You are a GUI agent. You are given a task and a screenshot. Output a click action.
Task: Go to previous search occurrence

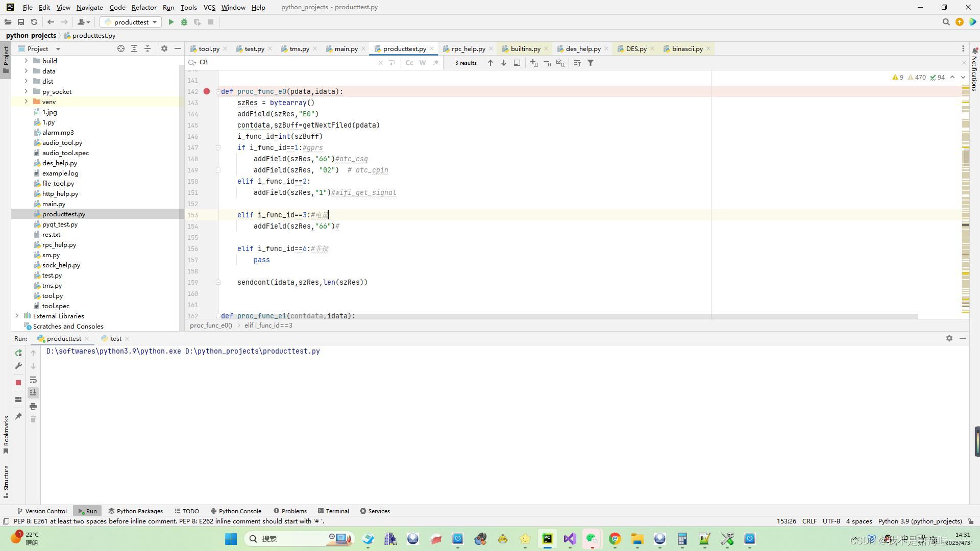coord(491,63)
